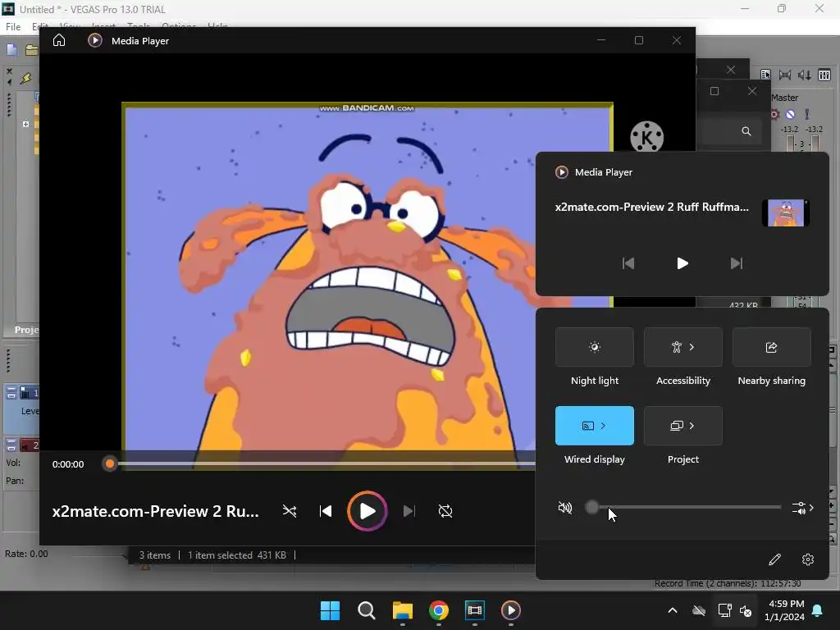Open Nearby sharing quick setting
The image size is (840, 630).
point(771,347)
